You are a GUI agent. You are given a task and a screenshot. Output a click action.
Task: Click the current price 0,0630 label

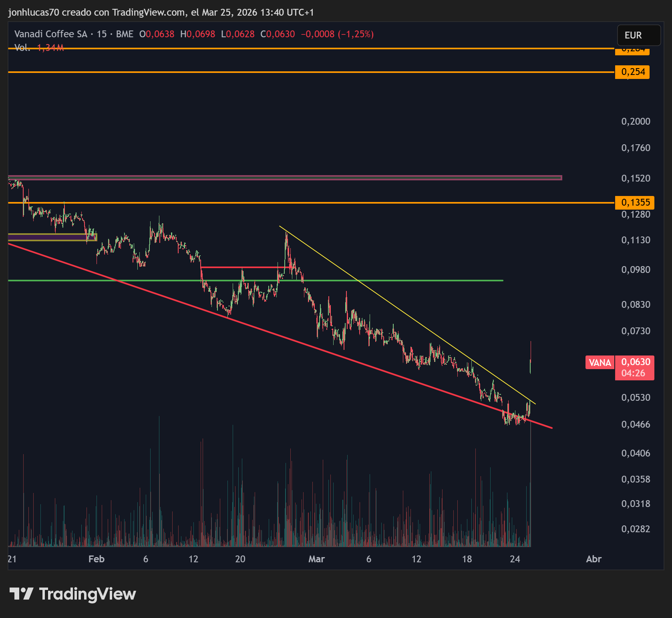click(635, 362)
